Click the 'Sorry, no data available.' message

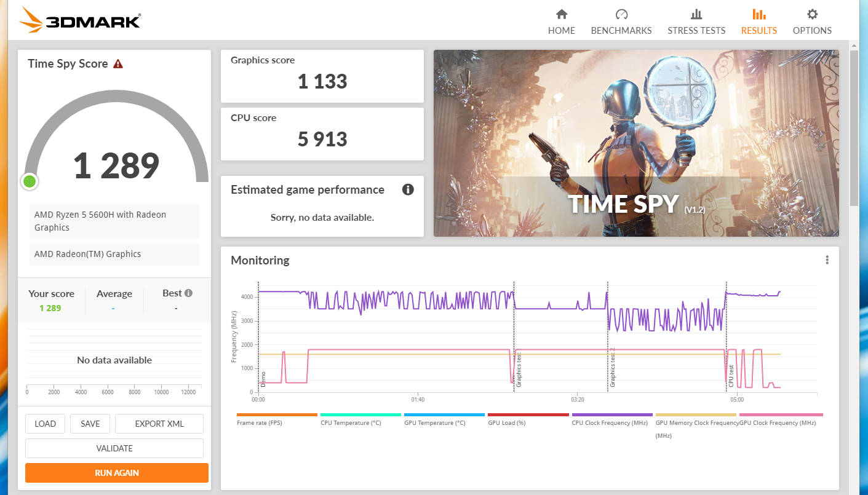click(x=322, y=217)
